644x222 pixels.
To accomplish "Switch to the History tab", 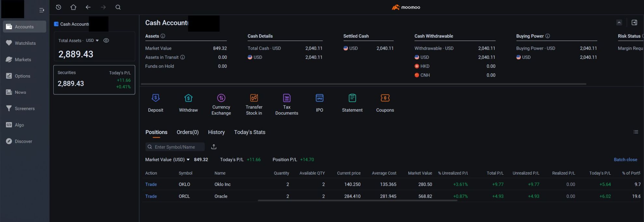I will 216,132.
